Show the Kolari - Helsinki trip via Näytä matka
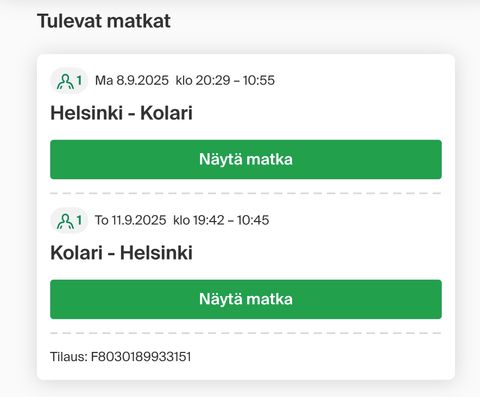The image size is (480, 397). tap(246, 299)
